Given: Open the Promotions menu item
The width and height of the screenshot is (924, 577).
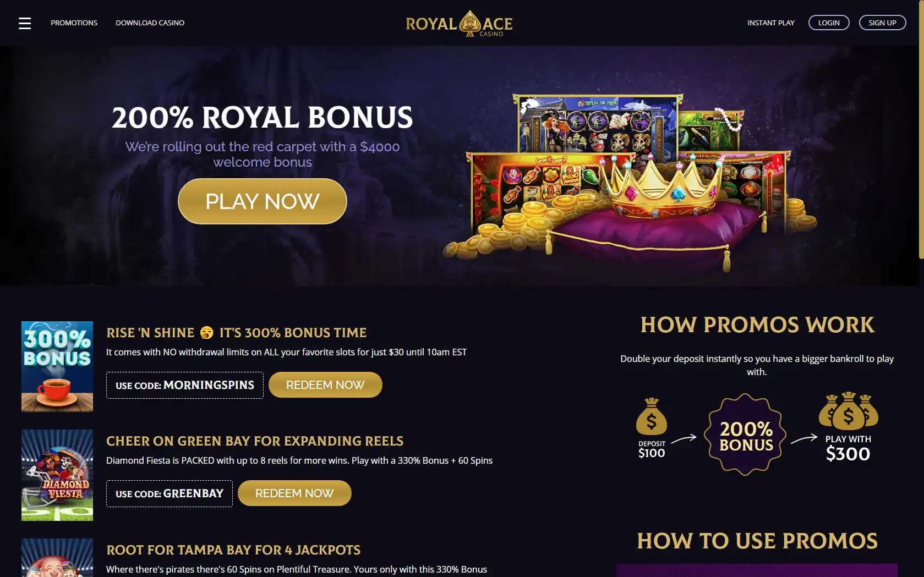Looking at the screenshot, I should pos(74,23).
